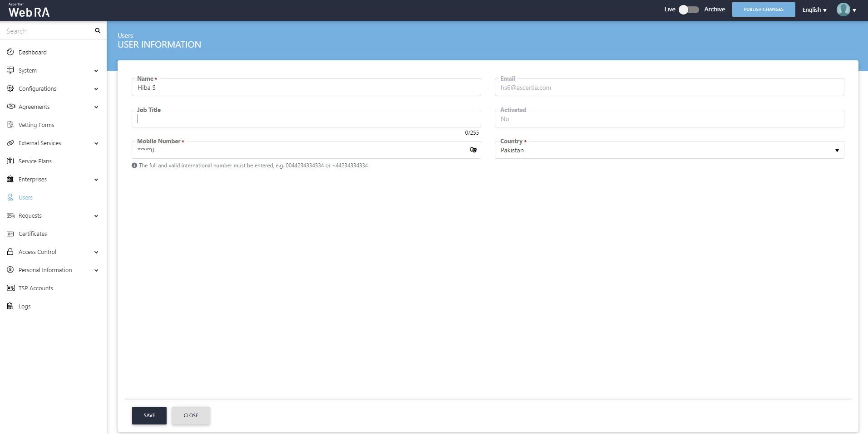Click the disabled Email field
This screenshot has height=434, width=868.
click(x=669, y=88)
